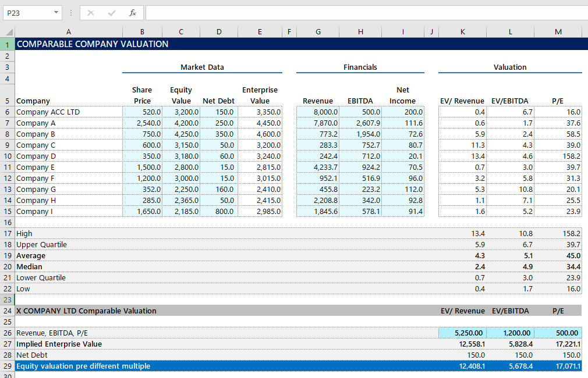The height and width of the screenshot is (378, 588).
Task: Select column M header
Action: point(558,32)
